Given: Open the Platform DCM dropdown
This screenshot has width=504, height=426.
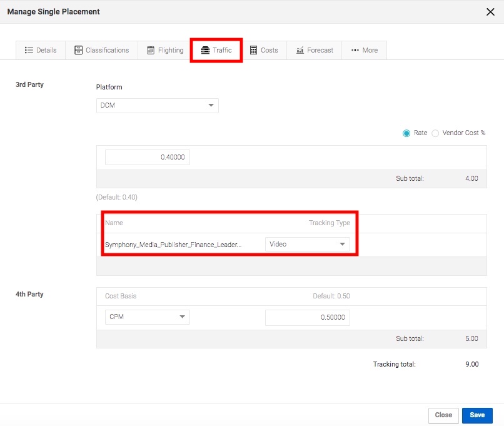Looking at the screenshot, I should coord(158,106).
